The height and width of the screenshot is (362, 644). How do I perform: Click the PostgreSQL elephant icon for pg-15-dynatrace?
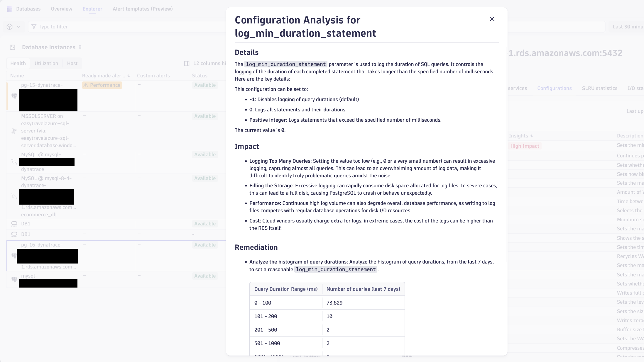pos(14,96)
